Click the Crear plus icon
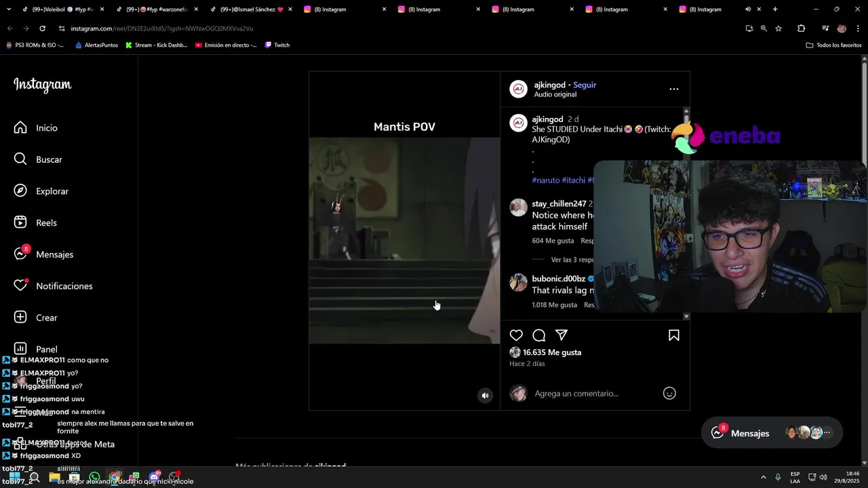The width and height of the screenshot is (868, 488). (x=20, y=317)
